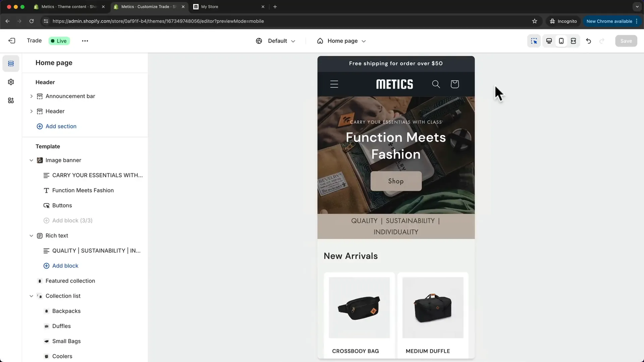Click the New Arrivals heading in preview

point(351,256)
